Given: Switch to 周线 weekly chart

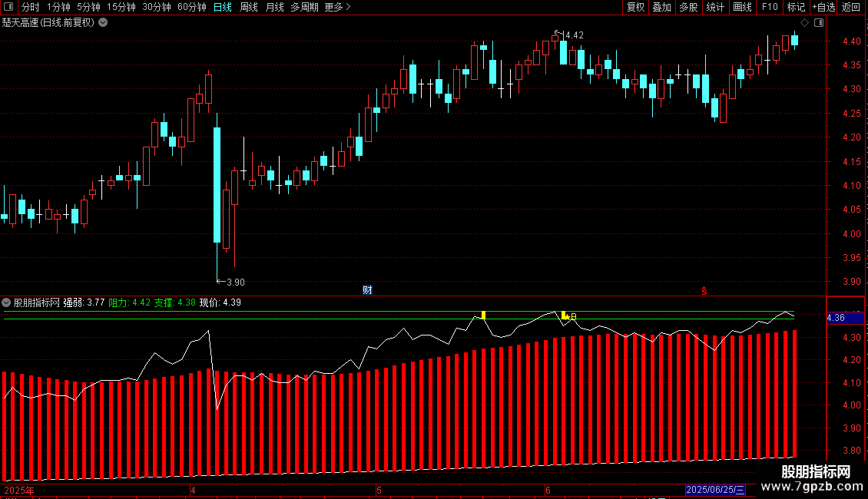Looking at the screenshot, I should click(x=249, y=7).
